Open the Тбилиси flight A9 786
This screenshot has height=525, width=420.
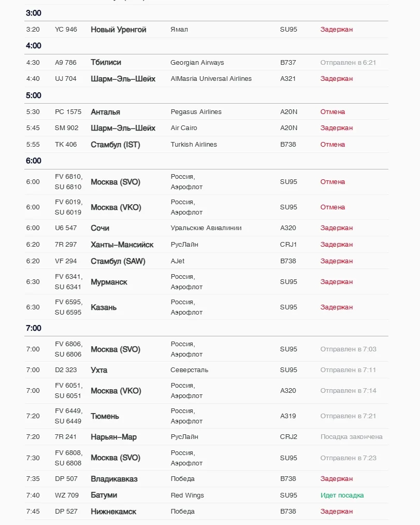coord(106,62)
